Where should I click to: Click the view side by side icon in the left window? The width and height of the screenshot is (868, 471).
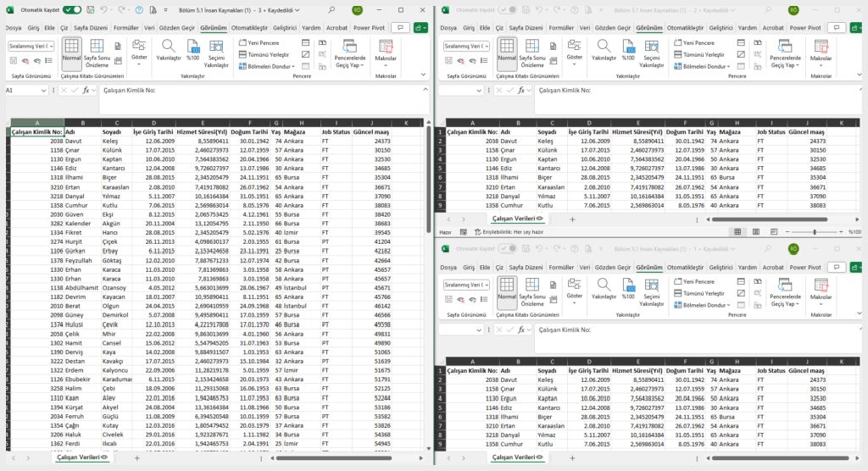322,42
